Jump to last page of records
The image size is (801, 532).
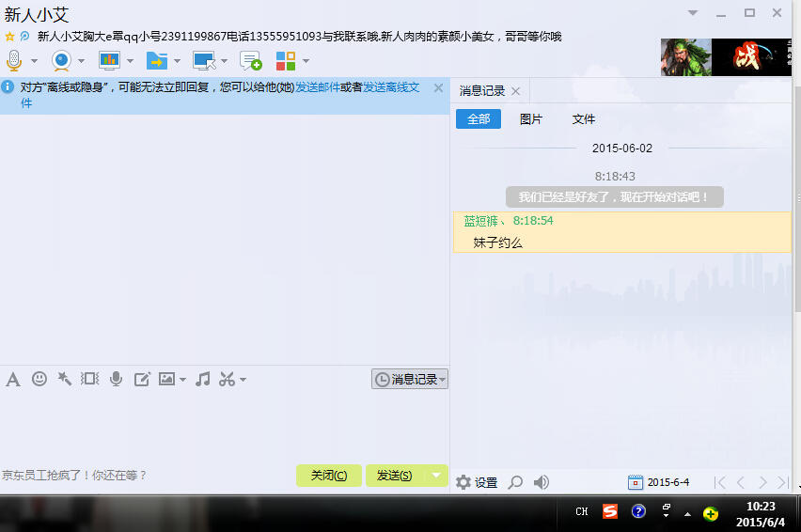tap(782, 482)
